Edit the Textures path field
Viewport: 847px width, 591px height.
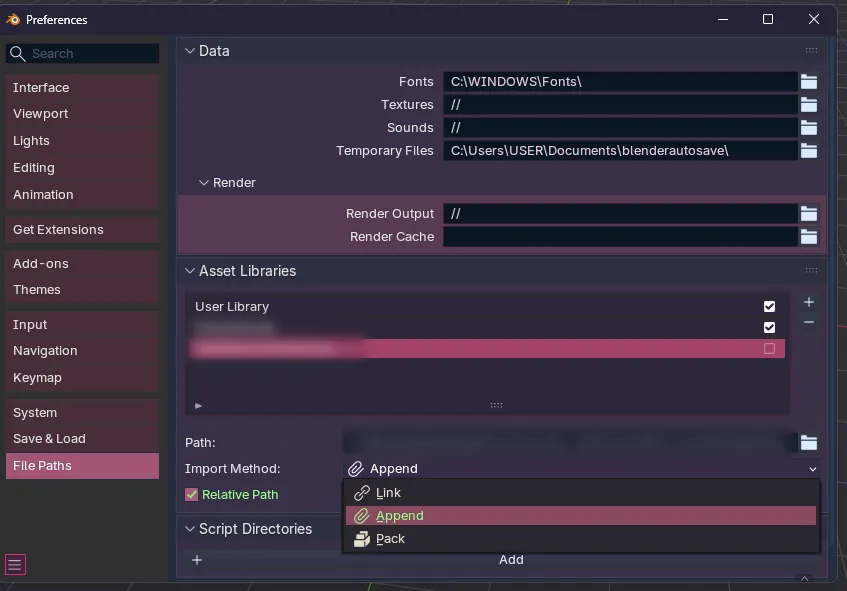(620, 105)
